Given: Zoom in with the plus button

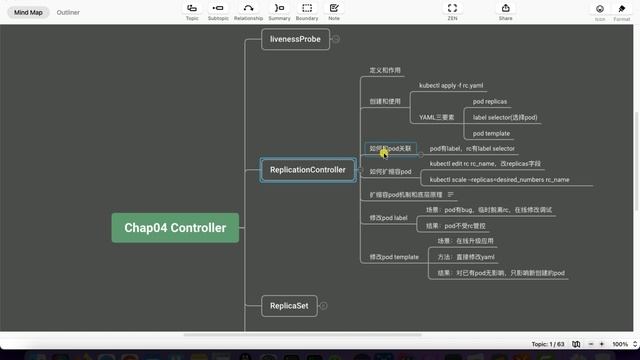Looking at the screenshot, I should 602,344.
